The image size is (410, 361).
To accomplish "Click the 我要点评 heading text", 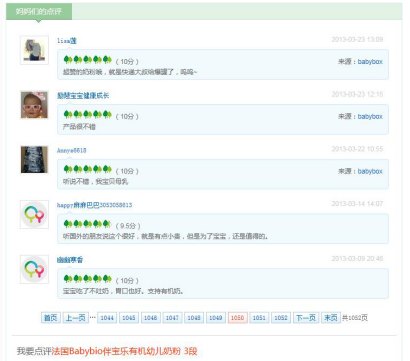I will 34,351.
